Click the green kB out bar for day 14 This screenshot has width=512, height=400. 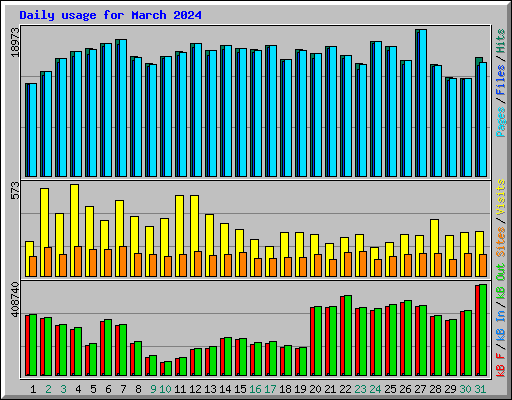point(228,356)
